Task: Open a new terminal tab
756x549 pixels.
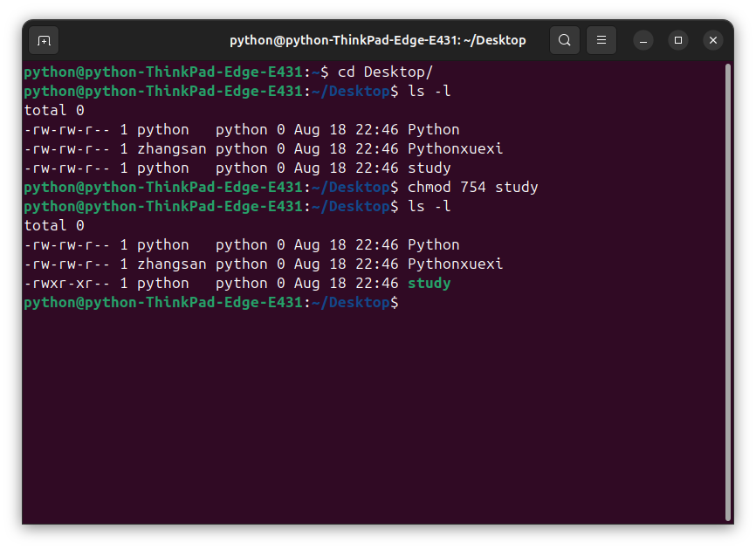Action: tap(44, 40)
